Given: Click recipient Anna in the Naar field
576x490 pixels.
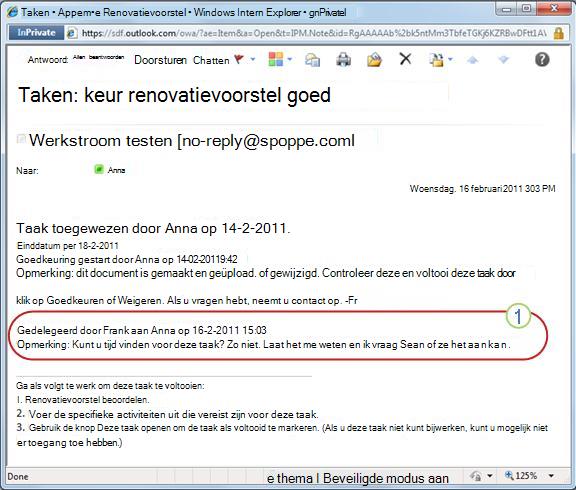Looking at the screenshot, I should click(116, 170).
